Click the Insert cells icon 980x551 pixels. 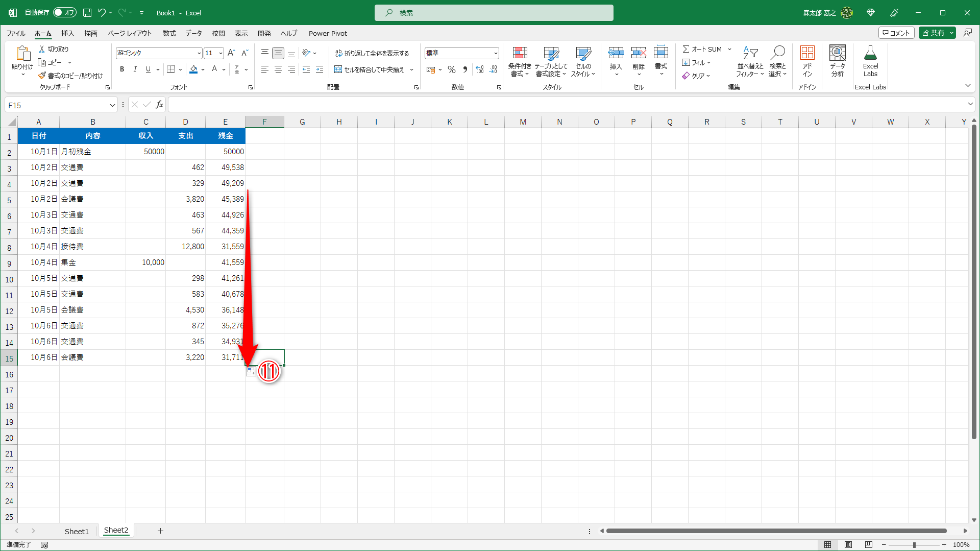coord(616,53)
